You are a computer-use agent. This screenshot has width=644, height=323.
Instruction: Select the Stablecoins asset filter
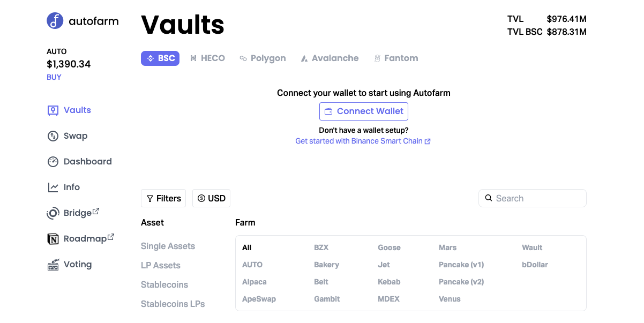[x=164, y=285]
